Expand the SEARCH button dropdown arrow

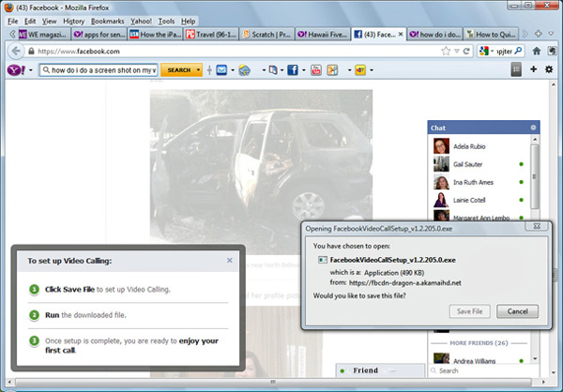click(x=198, y=70)
